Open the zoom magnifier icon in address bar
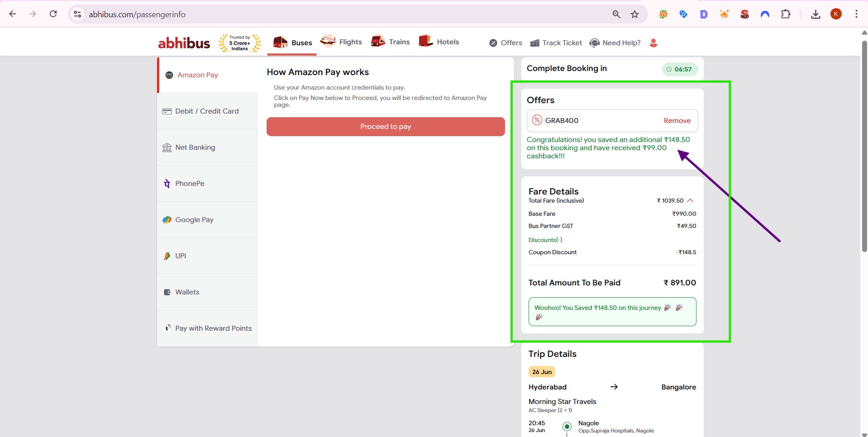Image resolution: width=868 pixels, height=437 pixels. click(x=616, y=14)
